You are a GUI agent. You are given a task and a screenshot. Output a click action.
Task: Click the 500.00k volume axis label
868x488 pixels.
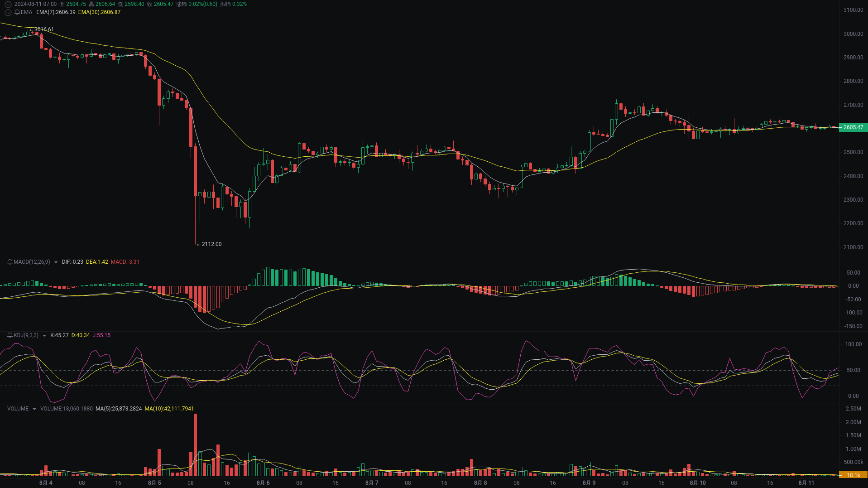pyautogui.click(x=853, y=462)
